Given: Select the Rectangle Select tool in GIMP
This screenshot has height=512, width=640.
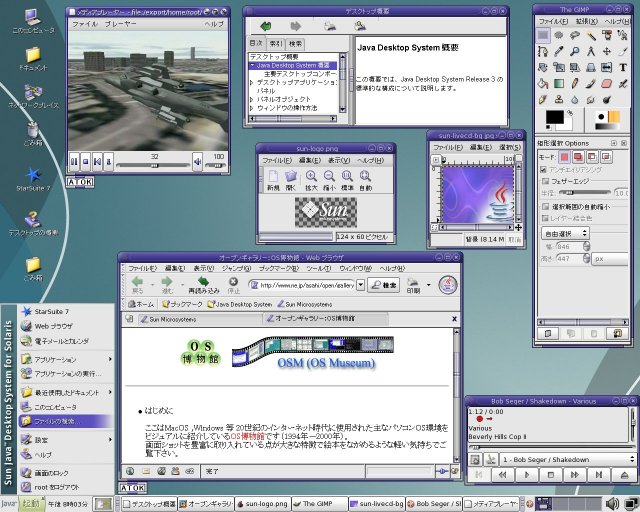Looking at the screenshot, I should (x=543, y=35).
